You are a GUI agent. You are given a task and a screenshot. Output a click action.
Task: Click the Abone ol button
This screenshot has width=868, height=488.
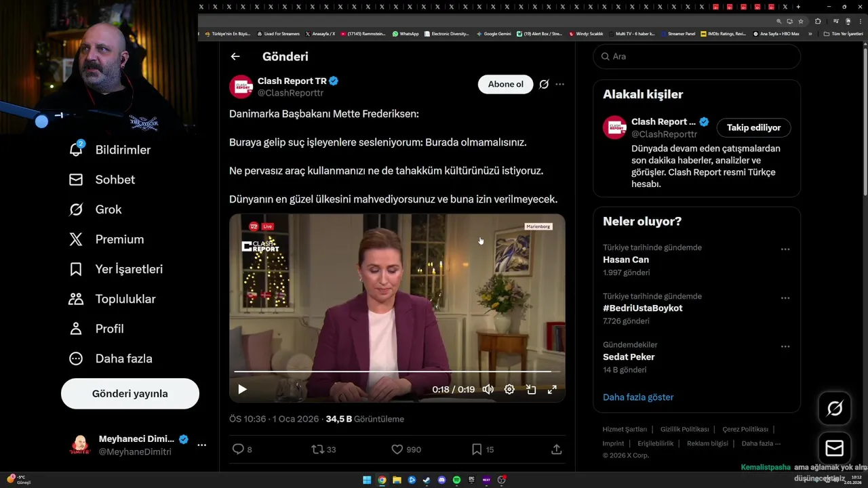tap(506, 84)
